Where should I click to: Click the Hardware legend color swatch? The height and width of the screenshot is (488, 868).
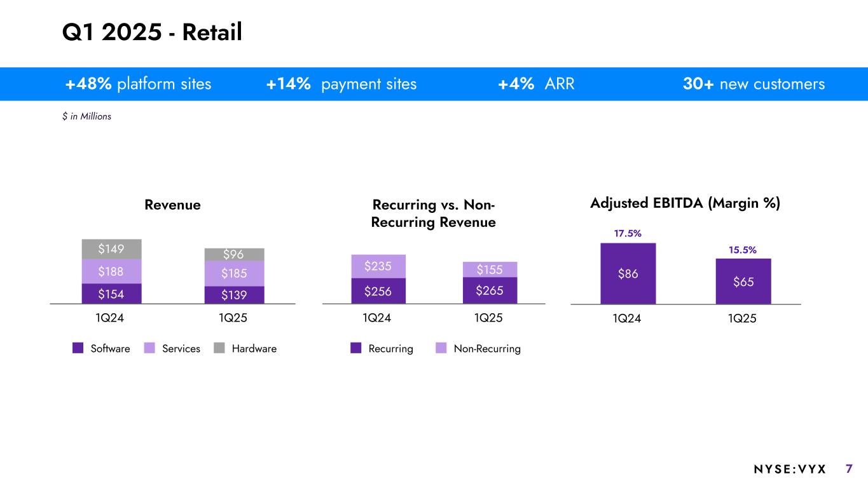point(219,348)
